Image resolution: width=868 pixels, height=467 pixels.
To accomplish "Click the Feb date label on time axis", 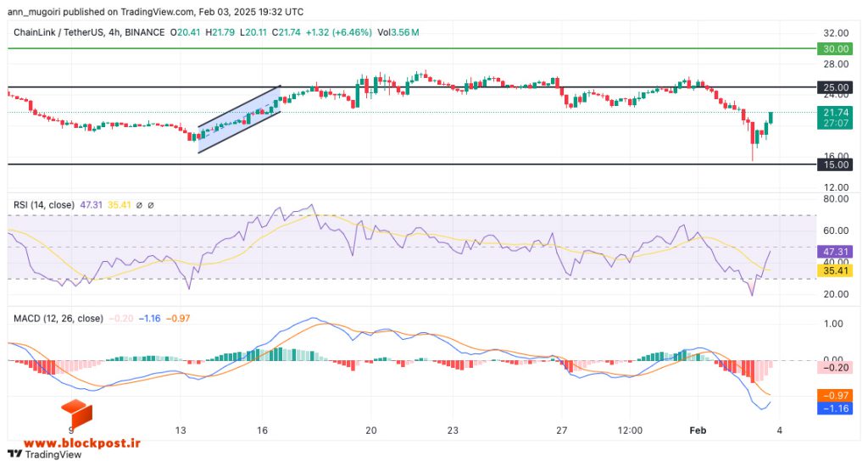I will click(x=698, y=431).
